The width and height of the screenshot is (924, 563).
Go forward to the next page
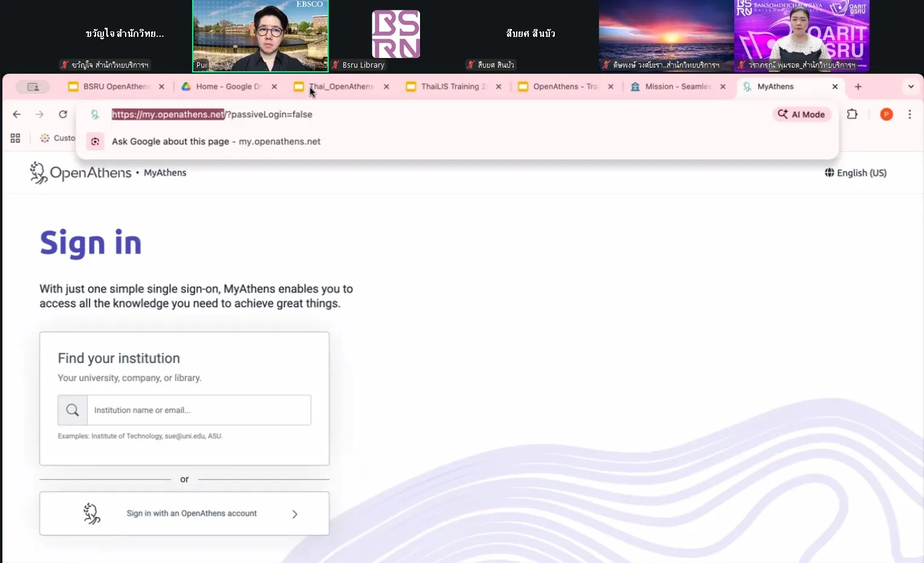click(x=40, y=114)
